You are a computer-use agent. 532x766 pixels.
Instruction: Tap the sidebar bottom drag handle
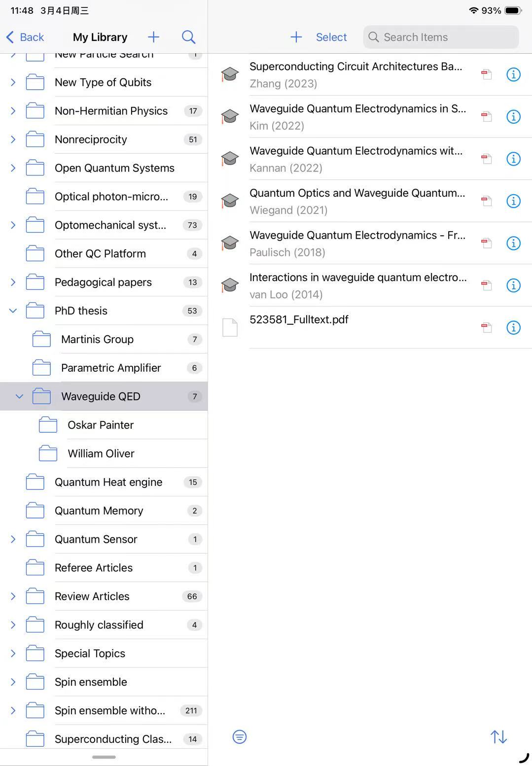pyautogui.click(x=104, y=757)
